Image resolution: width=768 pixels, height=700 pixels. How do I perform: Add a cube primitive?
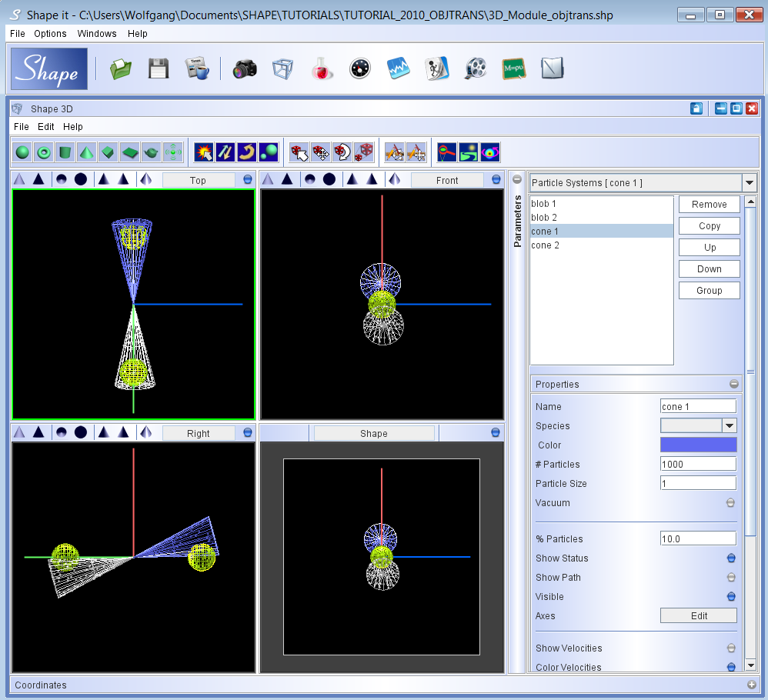click(x=109, y=152)
